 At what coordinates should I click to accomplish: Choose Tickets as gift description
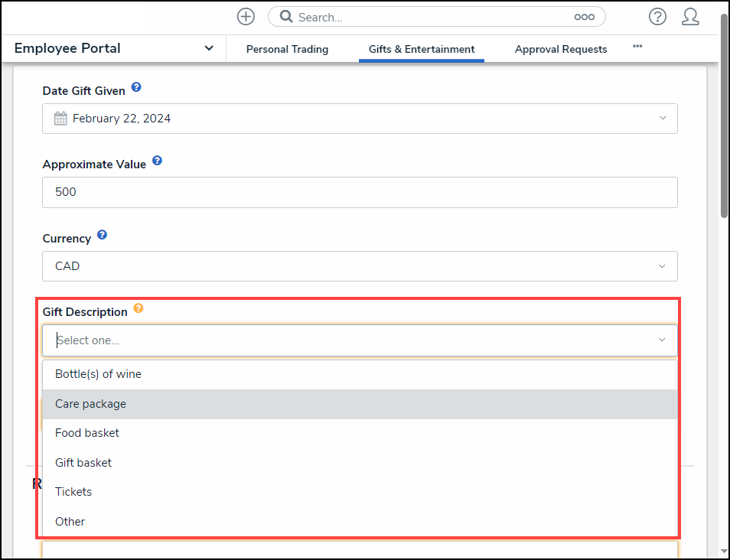click(73, 492)
